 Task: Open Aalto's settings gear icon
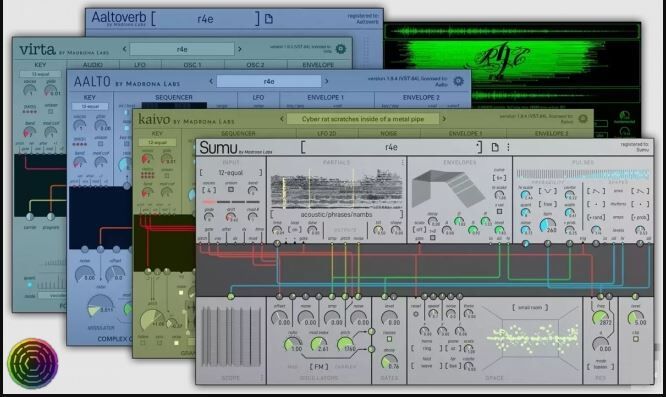[458, 81]
